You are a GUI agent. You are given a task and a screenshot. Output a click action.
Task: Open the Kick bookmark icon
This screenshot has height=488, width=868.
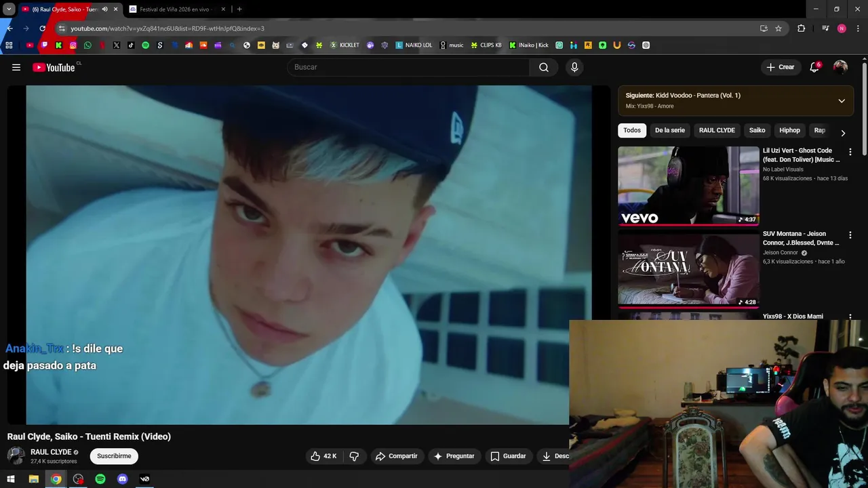pyautogui.click(x=58, y=45)
